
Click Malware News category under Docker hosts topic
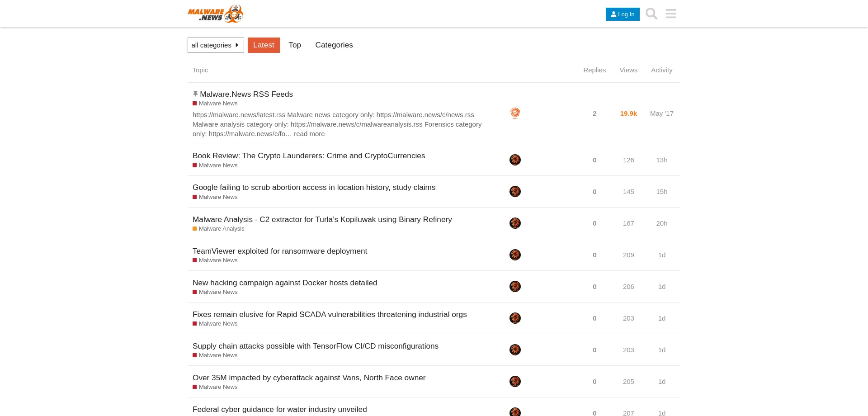215,292
